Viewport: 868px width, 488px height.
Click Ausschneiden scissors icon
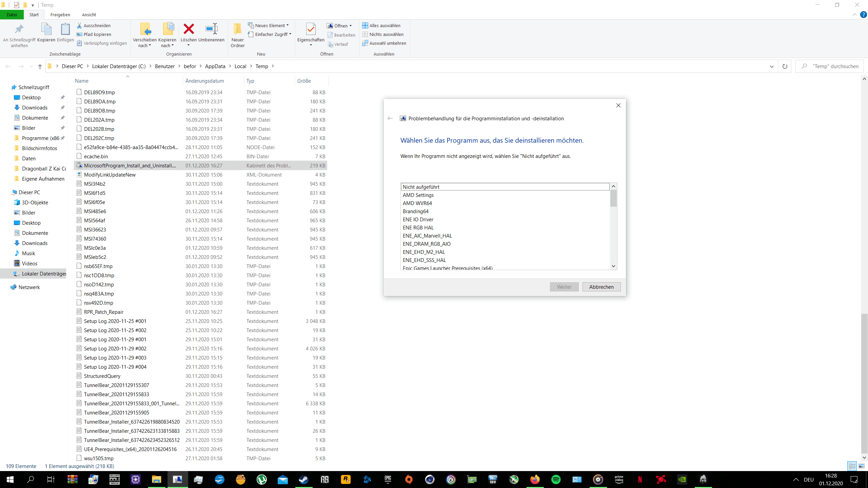(x=79, y=25)
